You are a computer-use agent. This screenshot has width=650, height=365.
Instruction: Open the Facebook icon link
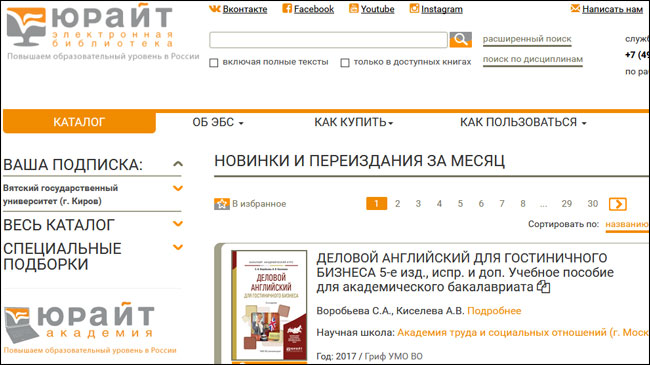pyautogui.click(x=287, y=8)
